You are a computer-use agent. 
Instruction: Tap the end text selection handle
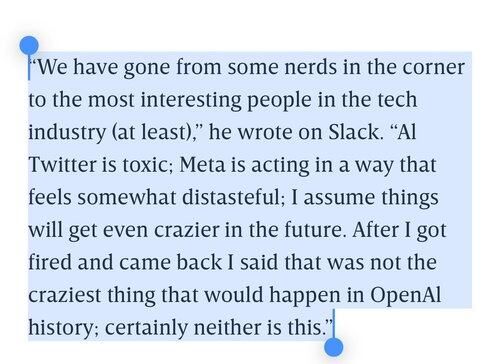pos(334,347)
